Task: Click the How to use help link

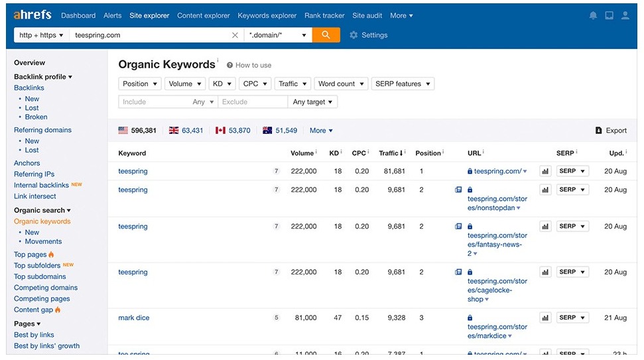Action: [249, 65]
